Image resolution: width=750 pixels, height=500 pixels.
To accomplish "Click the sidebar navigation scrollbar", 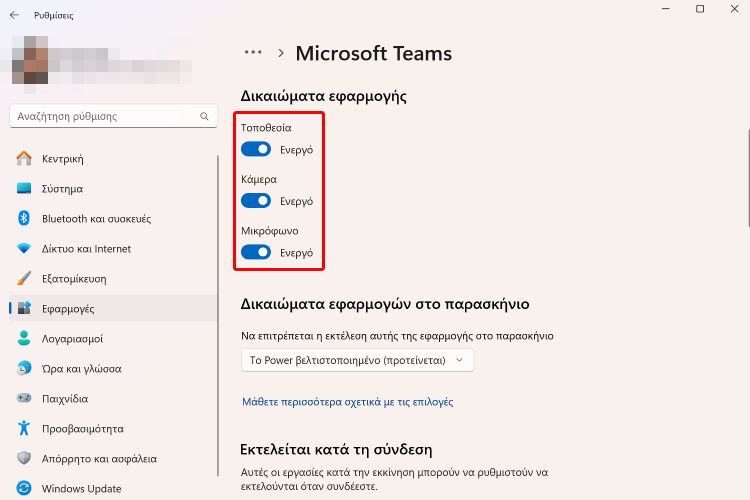I will pos(218,316).
